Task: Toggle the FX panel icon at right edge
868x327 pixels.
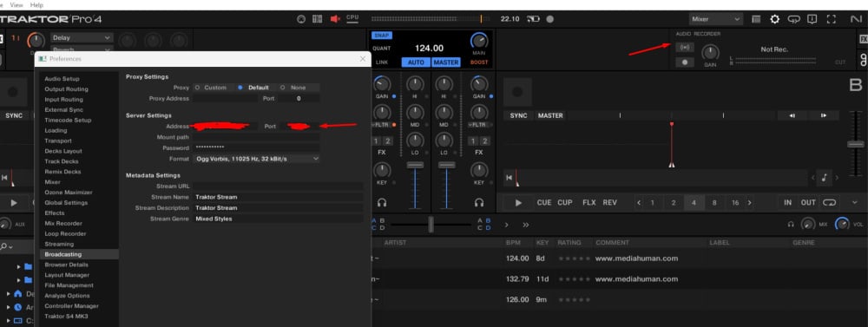Action: 863,39
